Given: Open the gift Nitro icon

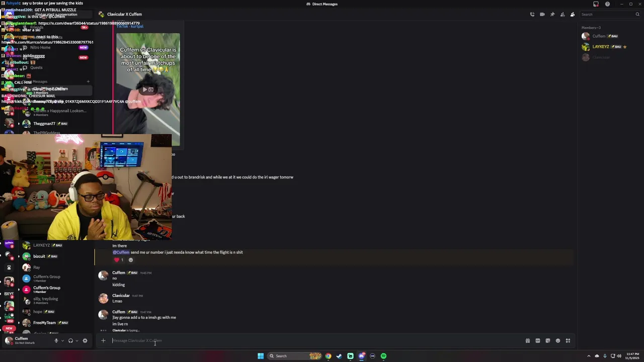Looking at the screenshot, I should tap(528, 340).
